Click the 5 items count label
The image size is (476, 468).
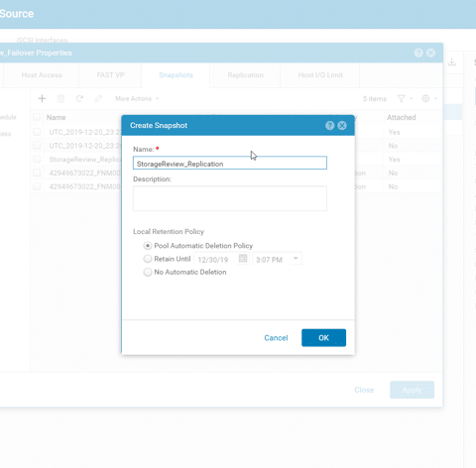tap(375, 99)
